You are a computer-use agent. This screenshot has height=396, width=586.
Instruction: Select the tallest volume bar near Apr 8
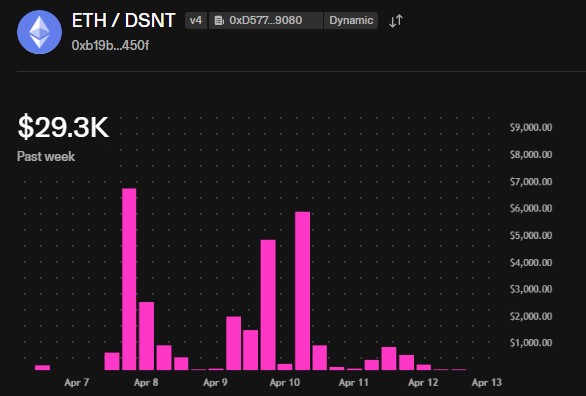tap(129, 279)
